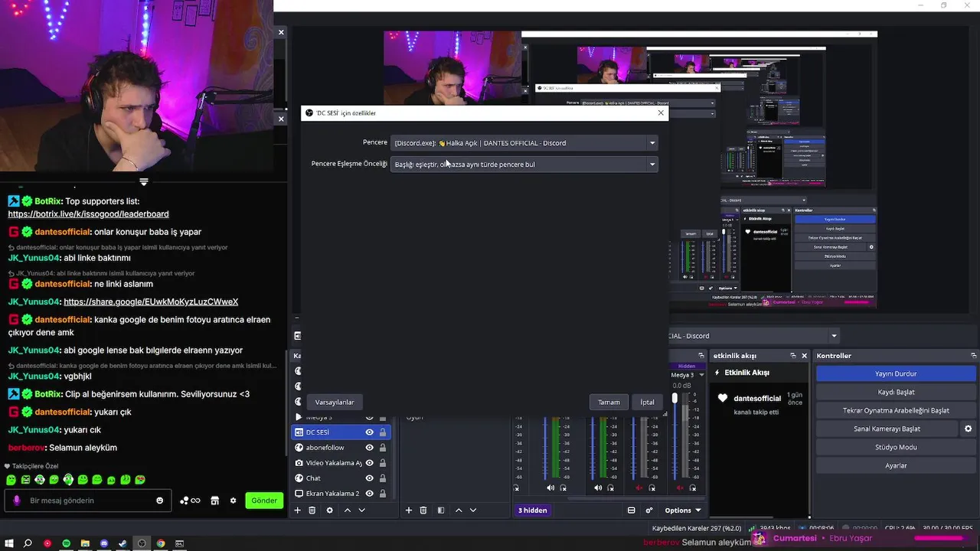This screenshot has width=980, height=551.
Task: Hide the Chat source
Action: [x=369, y=478]
